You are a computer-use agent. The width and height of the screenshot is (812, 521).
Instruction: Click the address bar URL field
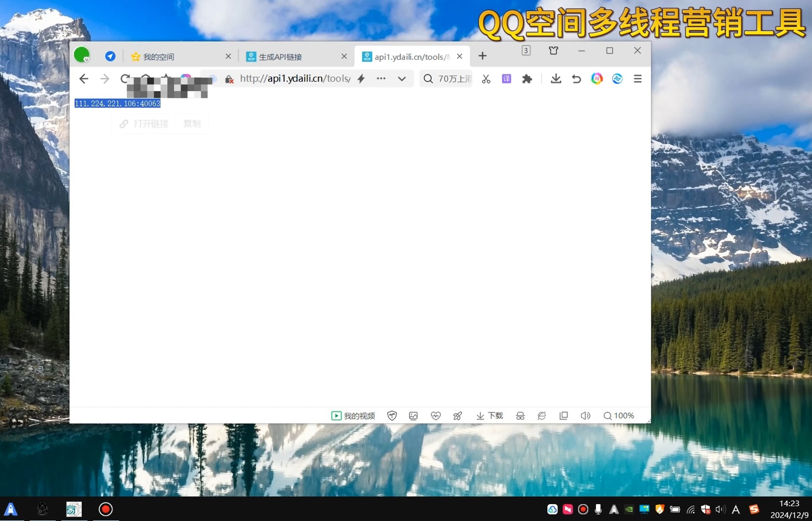pyautogui.click(x=295, y=79)
